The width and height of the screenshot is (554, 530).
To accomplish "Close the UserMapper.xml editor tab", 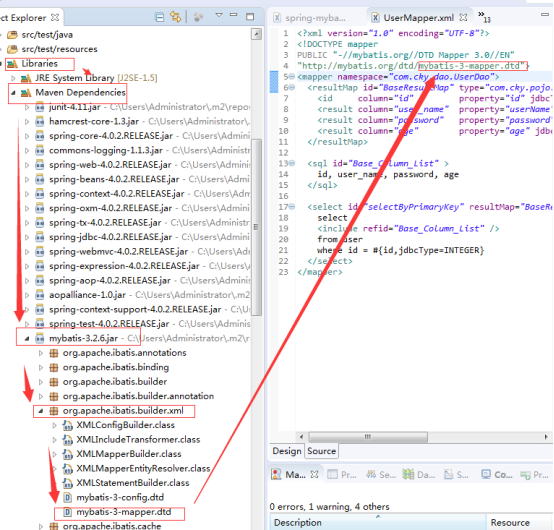I will pos(463,17).
